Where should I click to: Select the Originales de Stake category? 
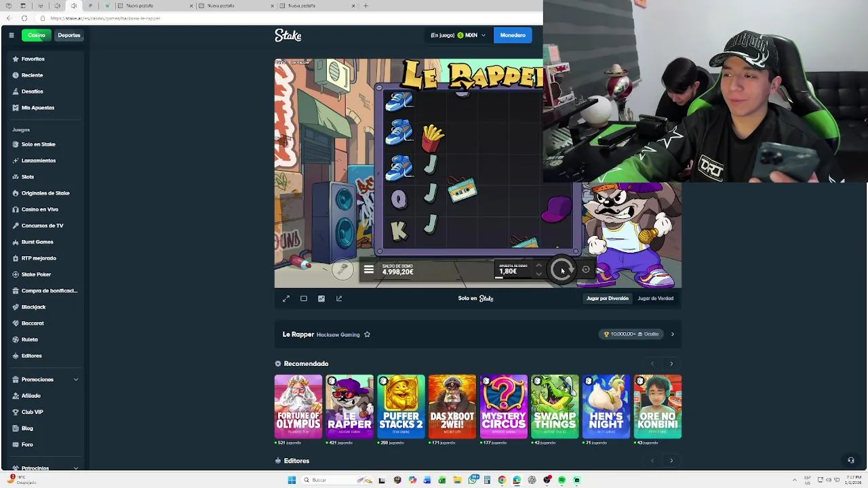(x=45, y=193)
